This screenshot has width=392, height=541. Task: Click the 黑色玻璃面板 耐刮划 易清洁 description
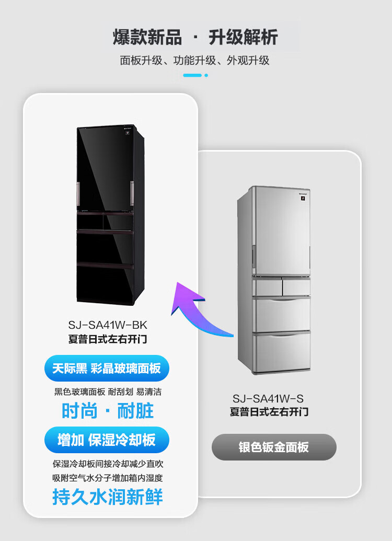click(108, 392)
